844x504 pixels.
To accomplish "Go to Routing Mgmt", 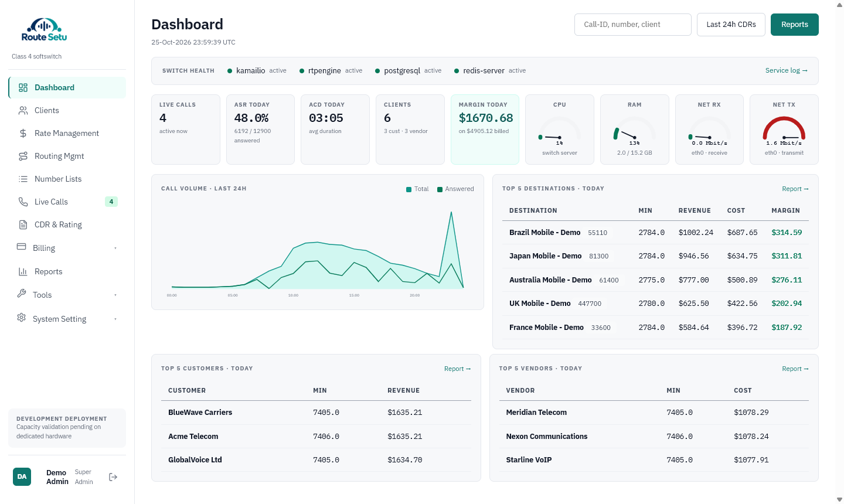I will [x=67, y=156].
